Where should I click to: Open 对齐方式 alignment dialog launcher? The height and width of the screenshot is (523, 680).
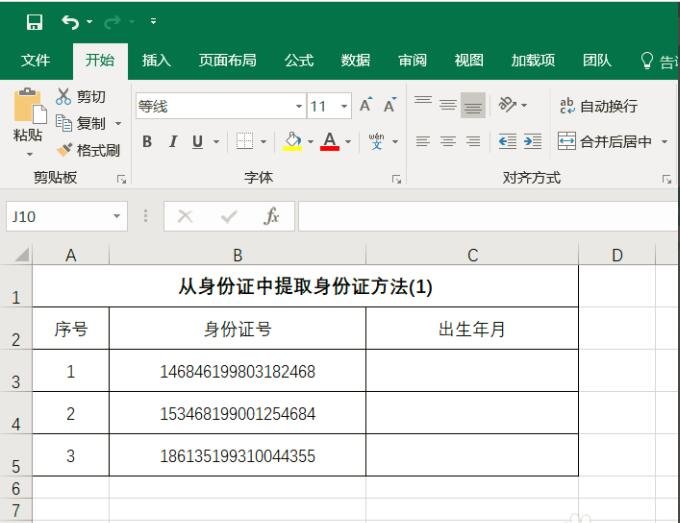coord(667,179)
